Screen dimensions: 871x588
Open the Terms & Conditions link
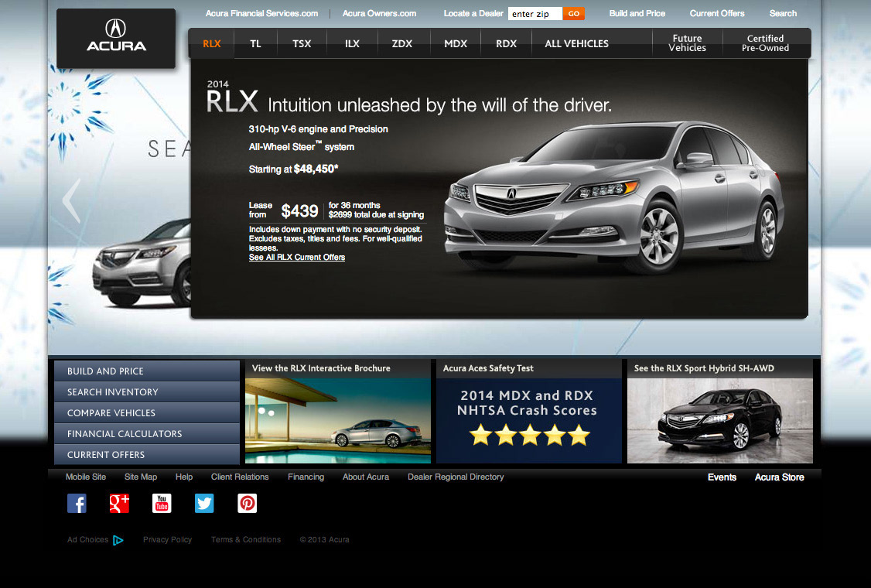(x=246, y=540)
